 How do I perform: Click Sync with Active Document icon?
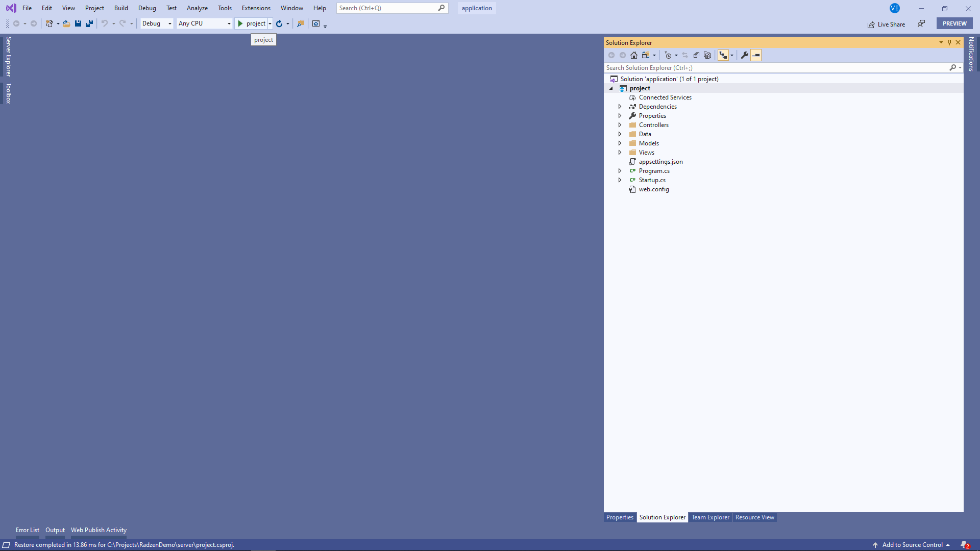tap(685, 55)
